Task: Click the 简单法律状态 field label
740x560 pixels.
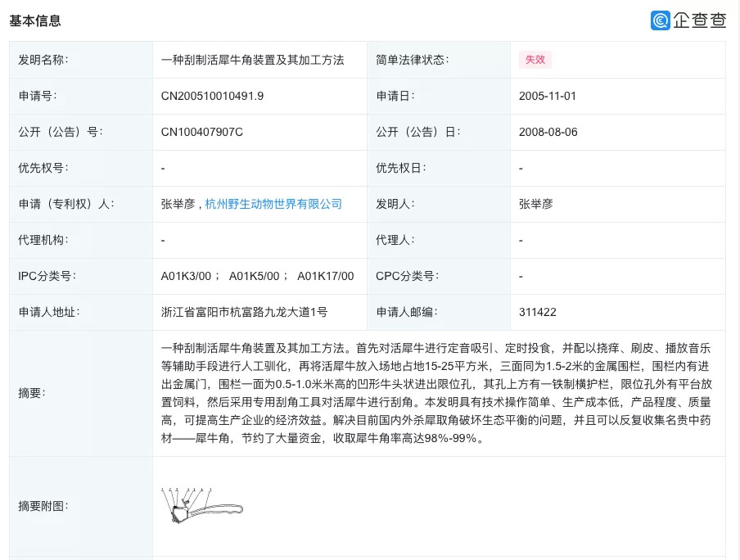Action: pos(412,60)
